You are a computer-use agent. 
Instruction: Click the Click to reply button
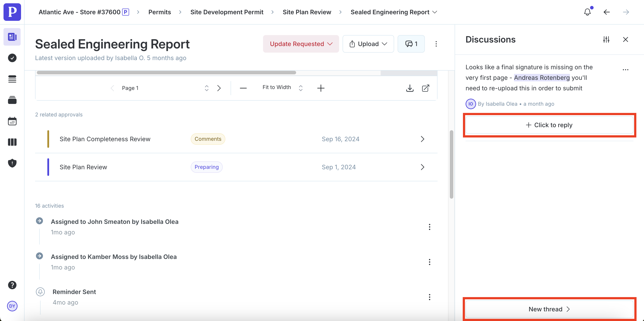pyautogui.click(x=549, y=125)
